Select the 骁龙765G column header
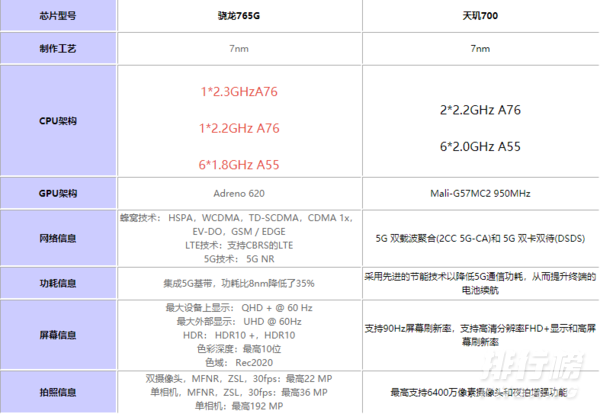Image resolution: width=600 pixels, height=414 pixels. (239, 16)
